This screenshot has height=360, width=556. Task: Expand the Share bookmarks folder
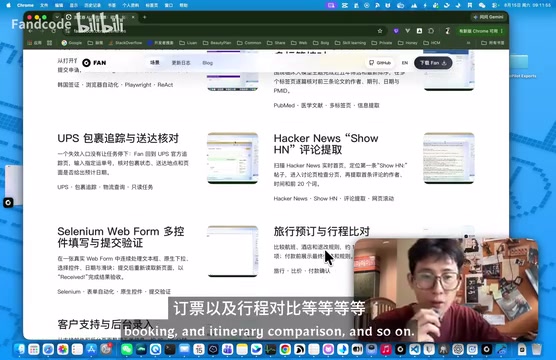[276, 43]
